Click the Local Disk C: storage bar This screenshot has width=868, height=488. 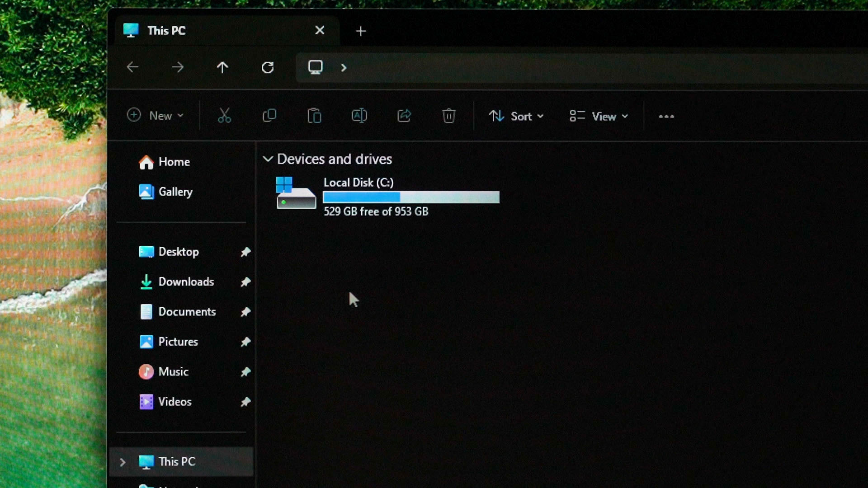tap(411, 197)
